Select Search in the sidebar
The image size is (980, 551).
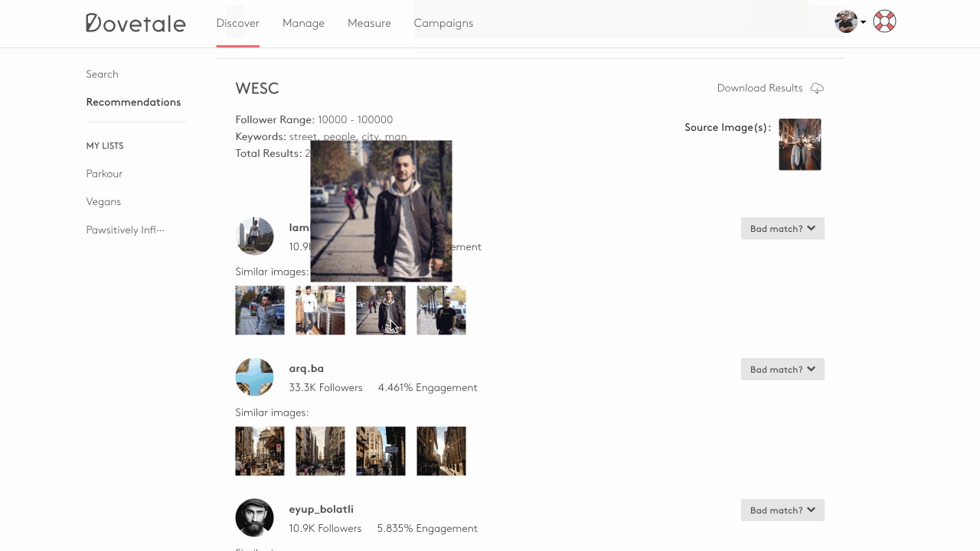coord(102,74)
